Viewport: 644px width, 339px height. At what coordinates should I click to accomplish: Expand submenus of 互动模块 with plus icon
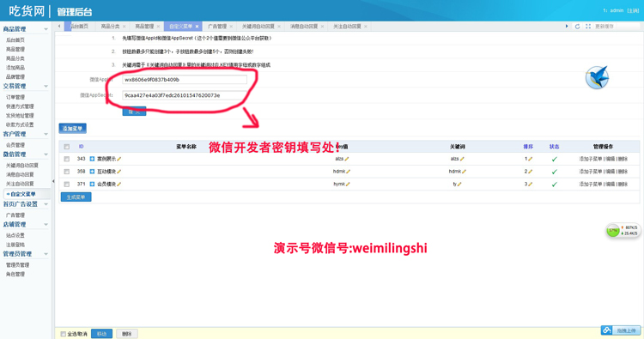tap(92, 172)
